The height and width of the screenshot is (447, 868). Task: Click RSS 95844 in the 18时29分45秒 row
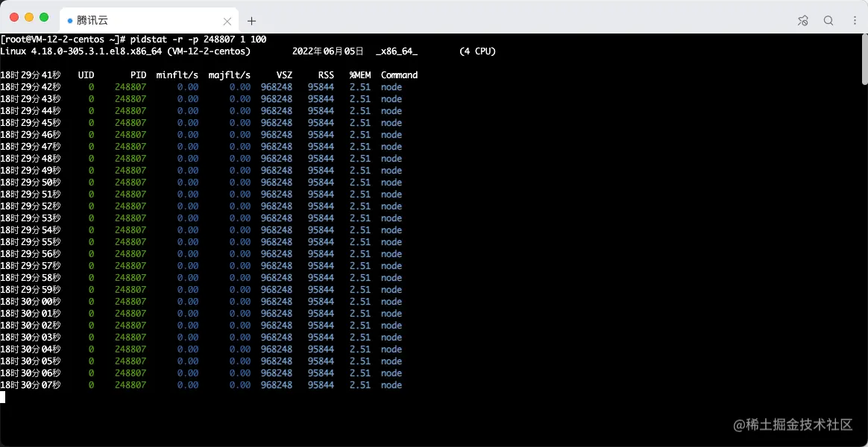point(321,123)
